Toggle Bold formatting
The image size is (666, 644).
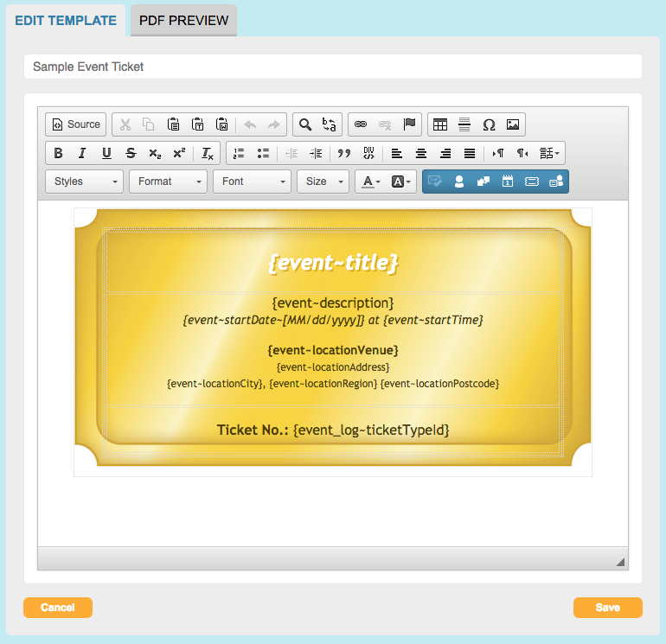click(58, 153)
